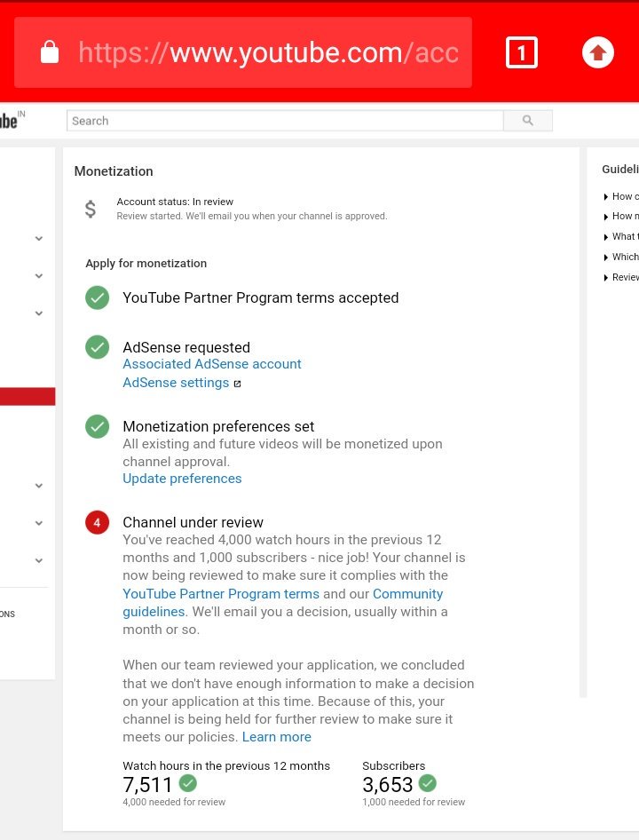
Task: Click the green check beside AdSense requested
Action: click(97, 347)
